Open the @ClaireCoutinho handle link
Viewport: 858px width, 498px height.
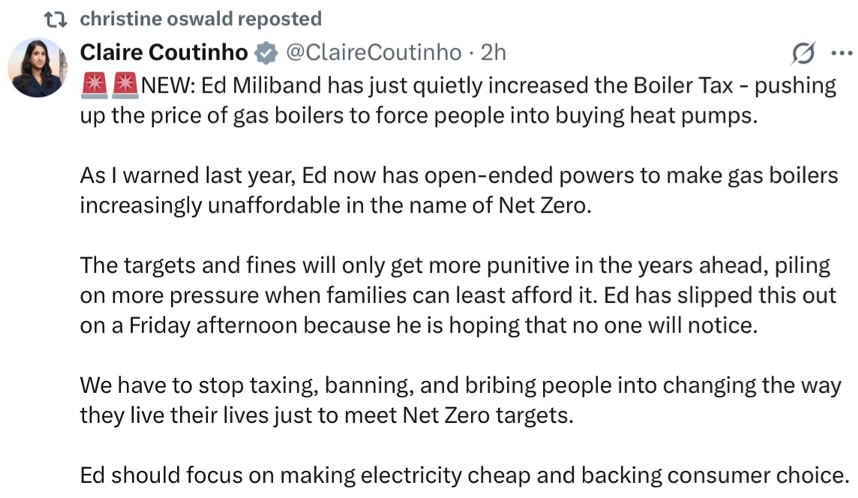tap(374, 52)
